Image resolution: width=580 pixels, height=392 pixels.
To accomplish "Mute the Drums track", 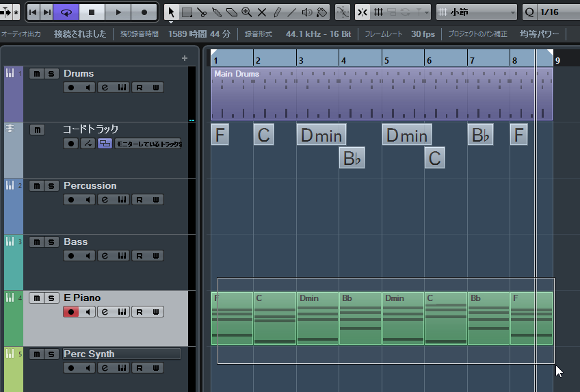I will (37, 74).
